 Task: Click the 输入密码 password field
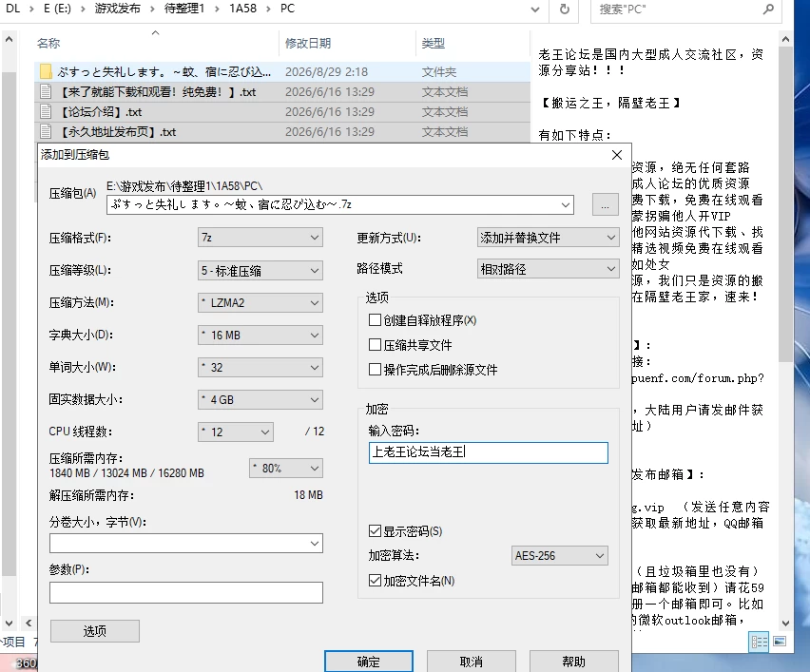click(x=488, y=452)
